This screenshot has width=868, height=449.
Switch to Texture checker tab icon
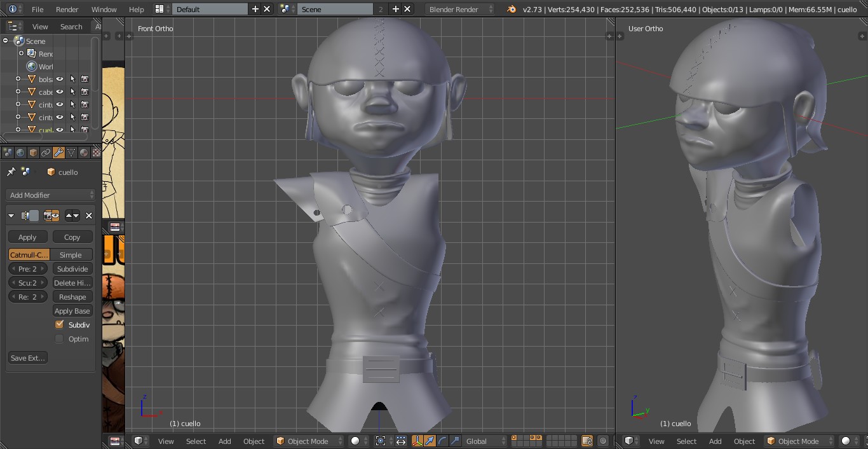point(96,153)
